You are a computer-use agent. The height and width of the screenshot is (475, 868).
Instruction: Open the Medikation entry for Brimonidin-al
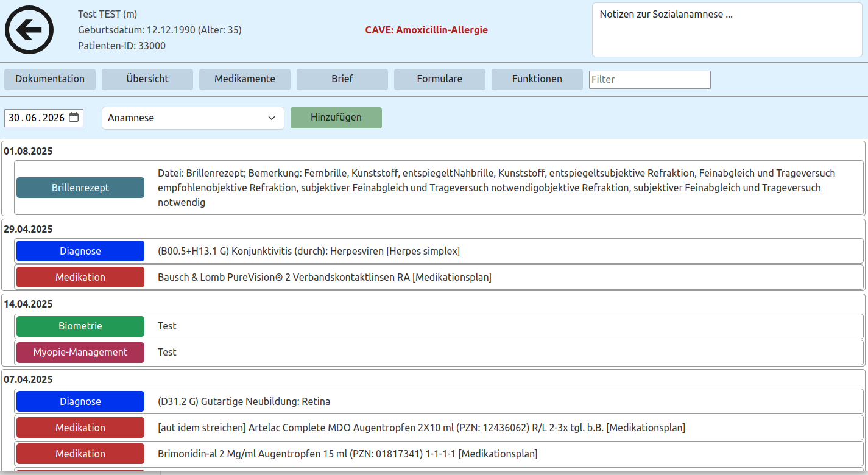pos(80,454)
